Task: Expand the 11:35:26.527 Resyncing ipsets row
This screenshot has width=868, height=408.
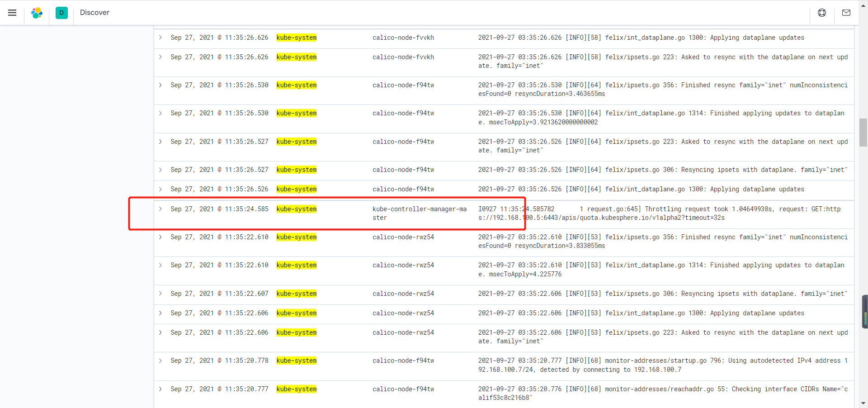Action: [160, 170]
